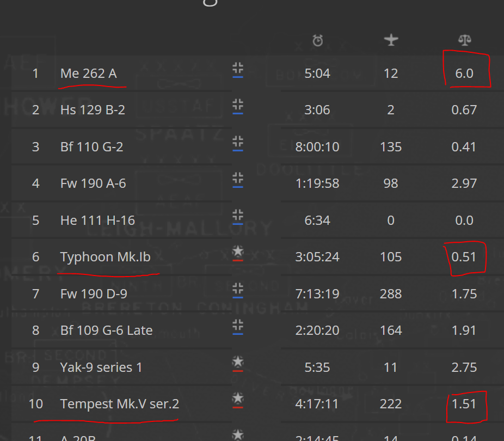Click the 98 kills count for Fw 190 A-6
The height and width of the screenshot is (441, 504).
click(x=391, y=183)
